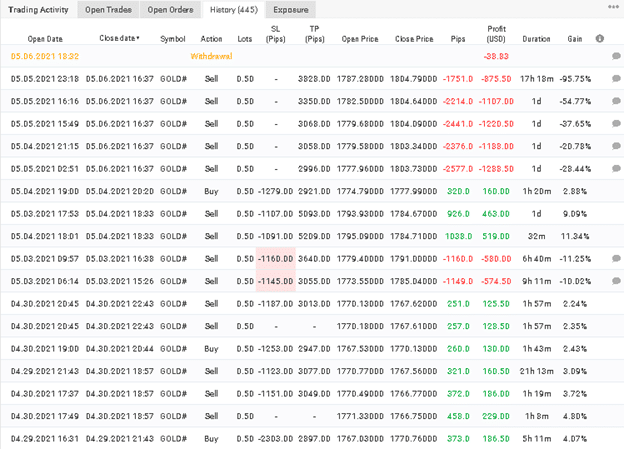Sort table by Gain column header
The width and height of the screenshot is (624, 449).
coord(575,39)
